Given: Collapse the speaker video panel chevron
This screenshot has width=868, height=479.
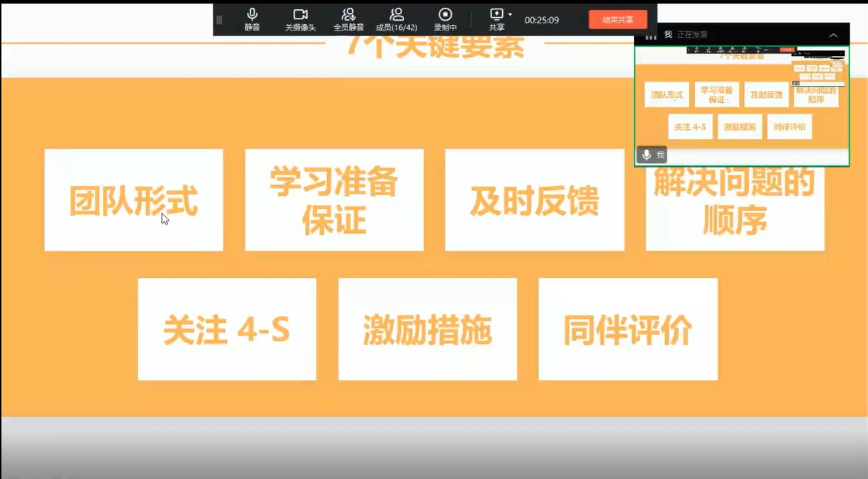Looking at the screenshot, I should (x=833, y=35).
